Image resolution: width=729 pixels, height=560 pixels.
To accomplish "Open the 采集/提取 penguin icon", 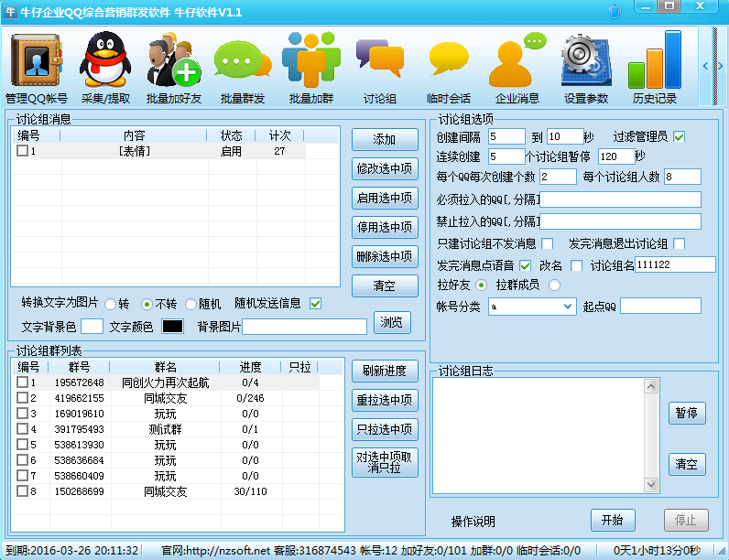I will point(105,60).
